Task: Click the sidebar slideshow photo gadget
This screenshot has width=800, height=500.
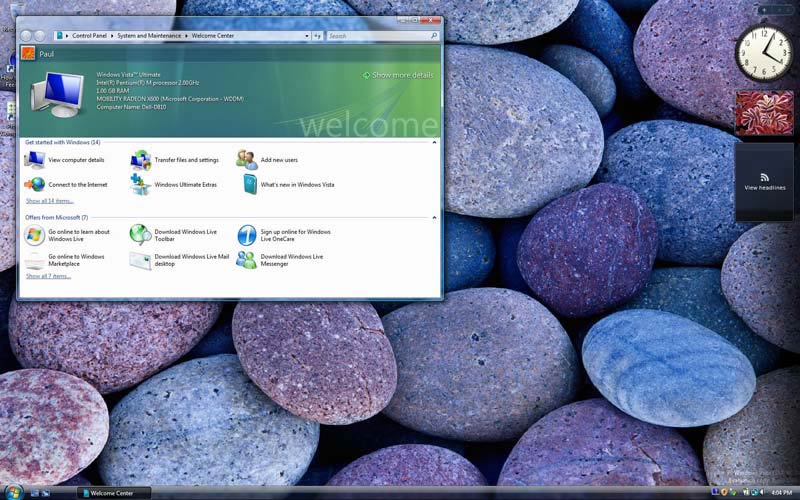Action: pyautogui.click(x=764, y=113)
